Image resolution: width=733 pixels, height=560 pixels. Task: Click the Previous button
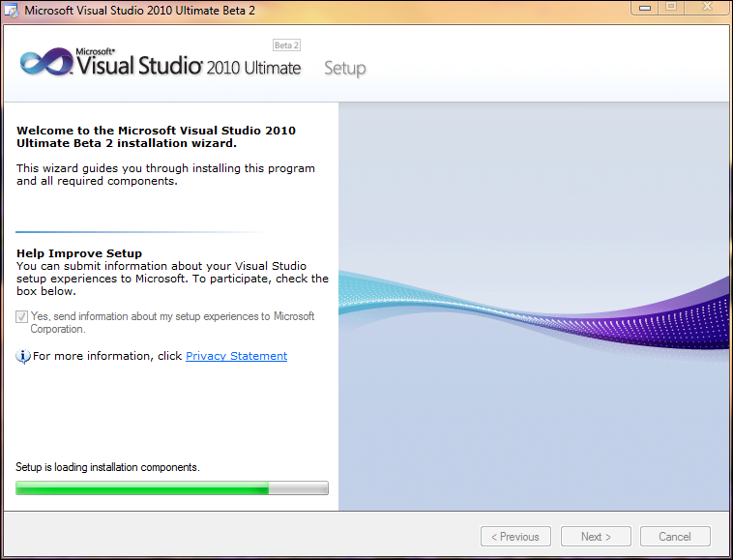coord(515,537)
